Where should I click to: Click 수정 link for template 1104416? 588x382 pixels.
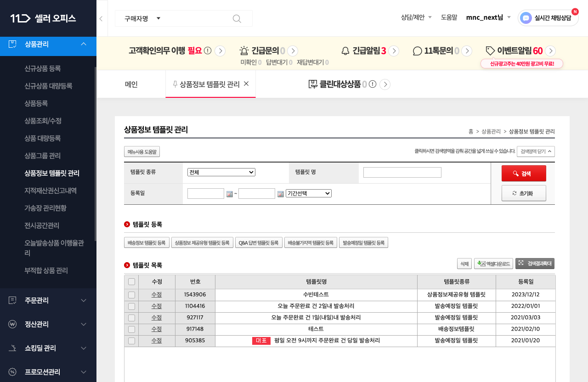[x=157, y=306]
